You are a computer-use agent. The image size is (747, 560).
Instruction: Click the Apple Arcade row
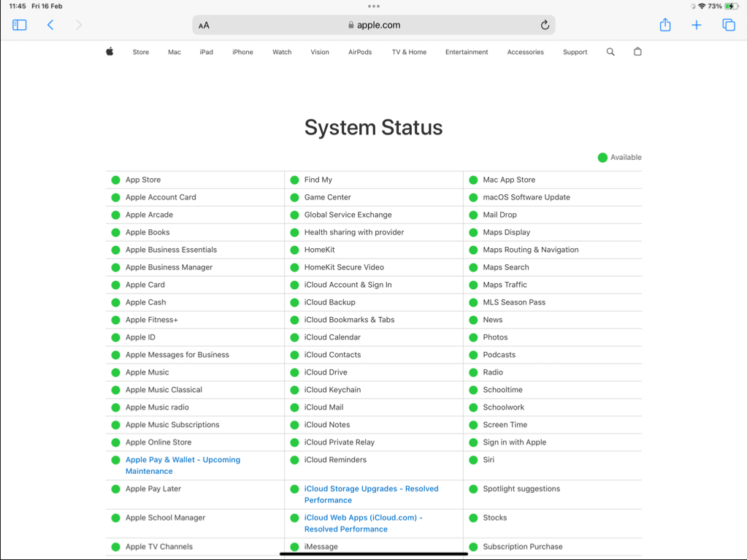195,215
